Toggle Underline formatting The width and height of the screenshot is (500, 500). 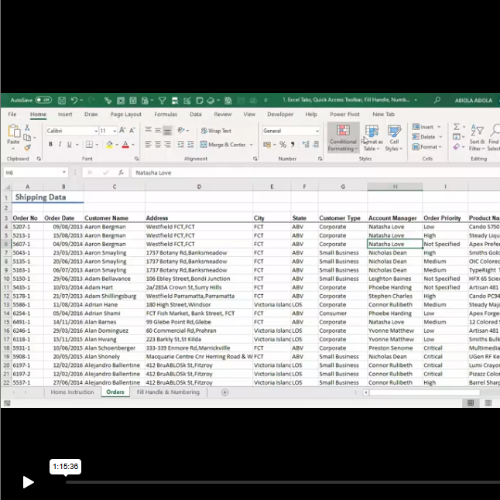(x=69, y=144)
